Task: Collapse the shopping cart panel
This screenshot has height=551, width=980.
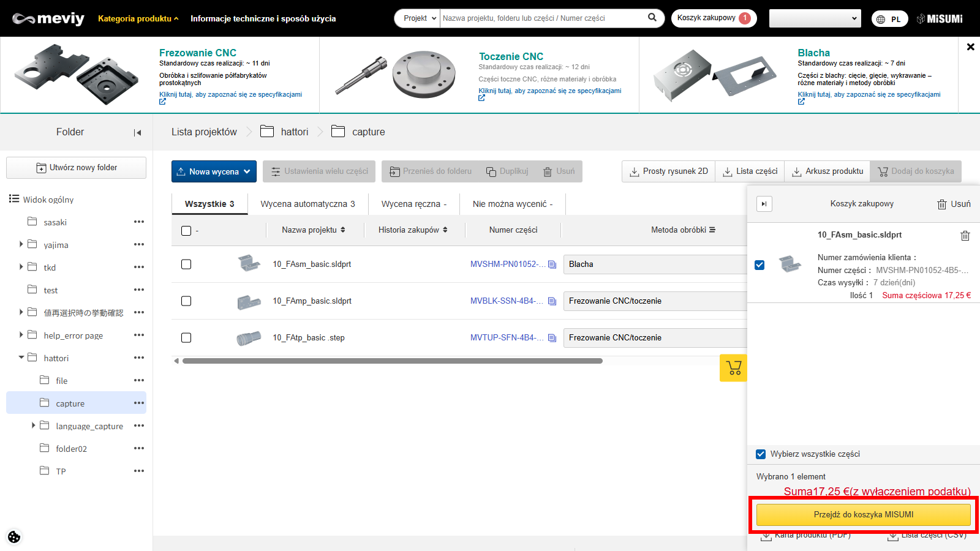Action: [764, 204]
